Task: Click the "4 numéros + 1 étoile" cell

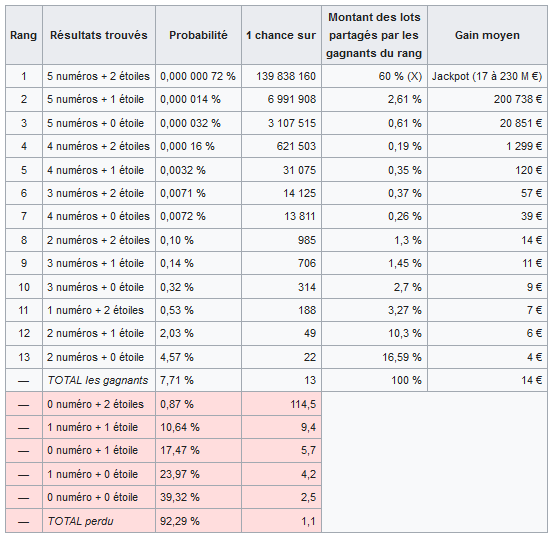Action: (99, 170)
